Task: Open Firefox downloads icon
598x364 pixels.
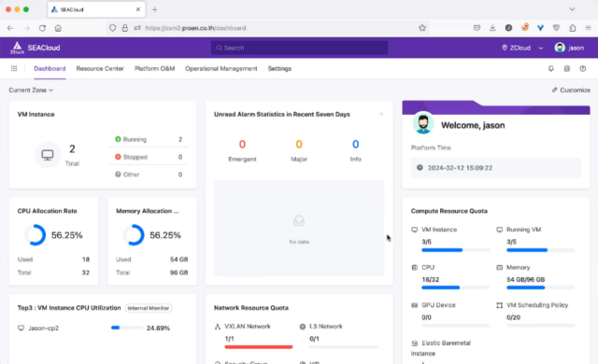Action: [492, 28]
